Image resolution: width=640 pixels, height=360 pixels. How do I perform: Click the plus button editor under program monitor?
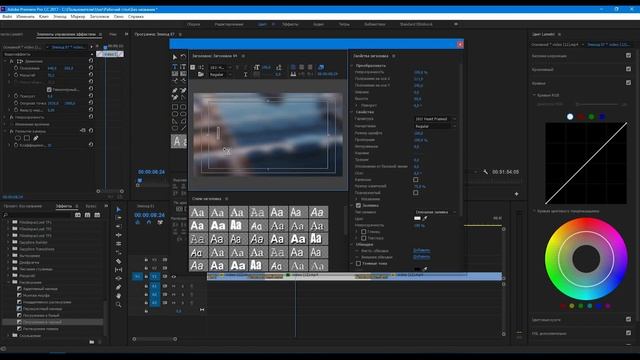[x=516, y=194]
